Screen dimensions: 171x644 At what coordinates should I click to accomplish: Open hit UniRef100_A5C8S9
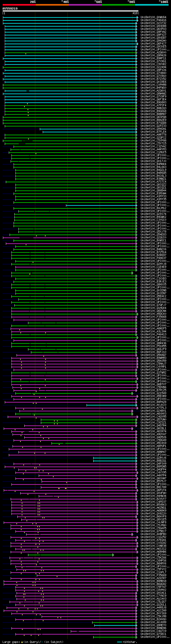(x=153, y=443)
